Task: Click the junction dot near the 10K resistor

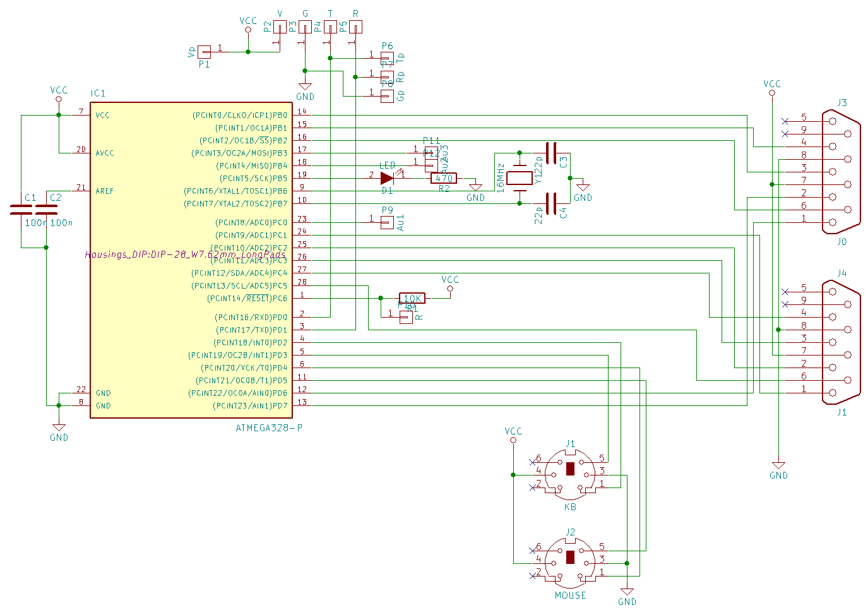Action: 381,297
